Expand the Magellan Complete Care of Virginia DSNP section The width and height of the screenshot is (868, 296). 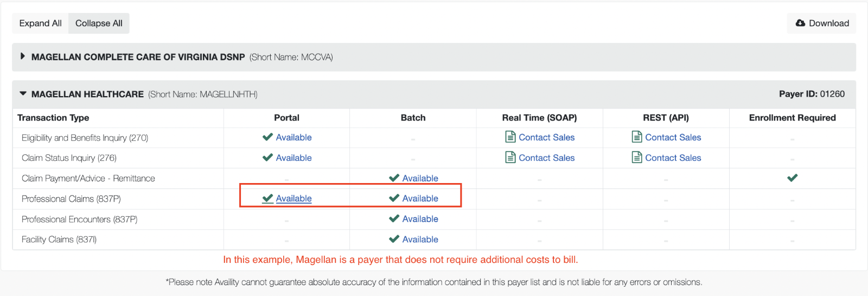(x=23, y=56)
